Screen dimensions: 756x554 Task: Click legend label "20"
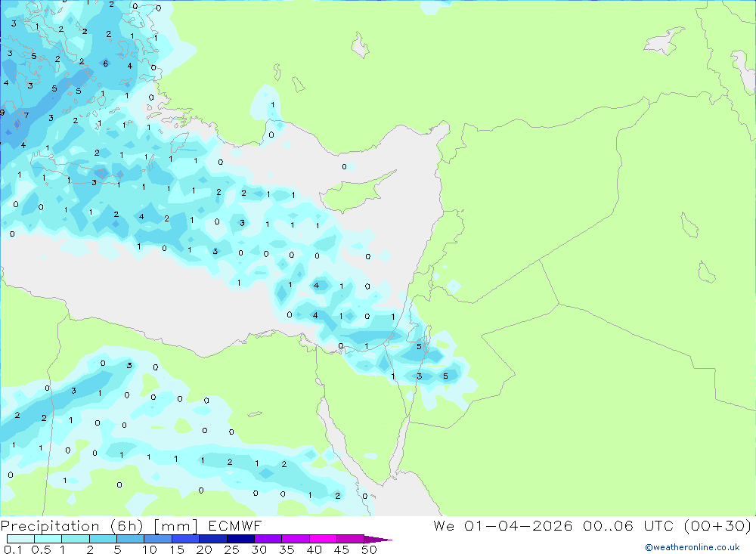(x=204, y=549)
